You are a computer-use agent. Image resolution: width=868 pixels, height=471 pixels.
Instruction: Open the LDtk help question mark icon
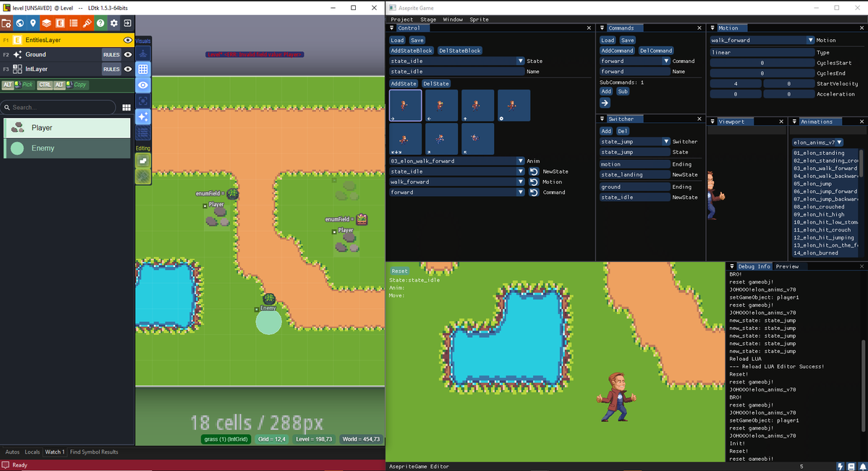coord(101,23)
